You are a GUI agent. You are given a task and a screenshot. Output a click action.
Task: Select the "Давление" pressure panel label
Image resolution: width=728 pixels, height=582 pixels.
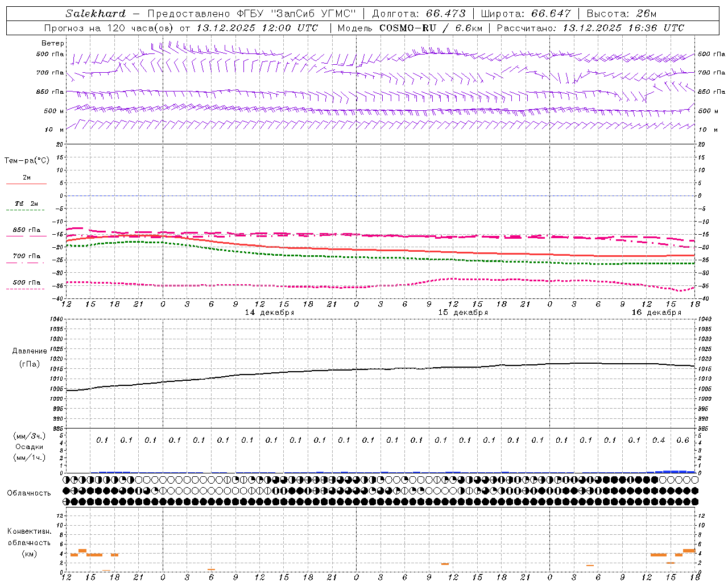coord(30,351)
